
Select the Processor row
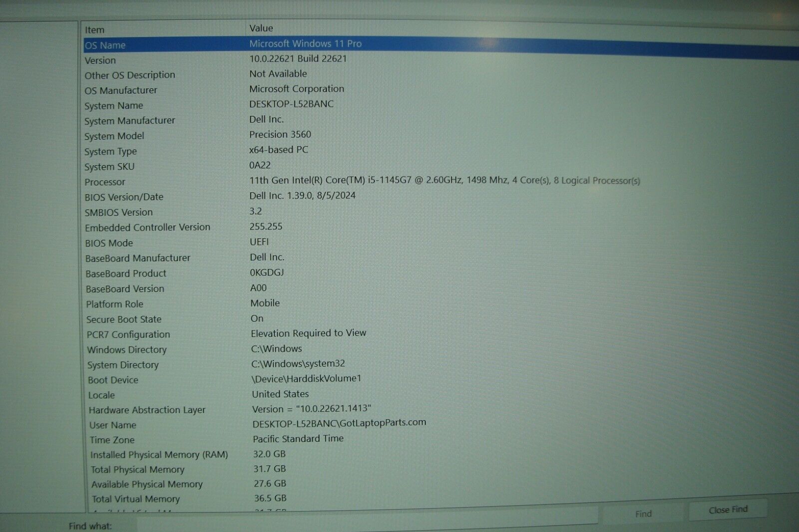point(200,182)
